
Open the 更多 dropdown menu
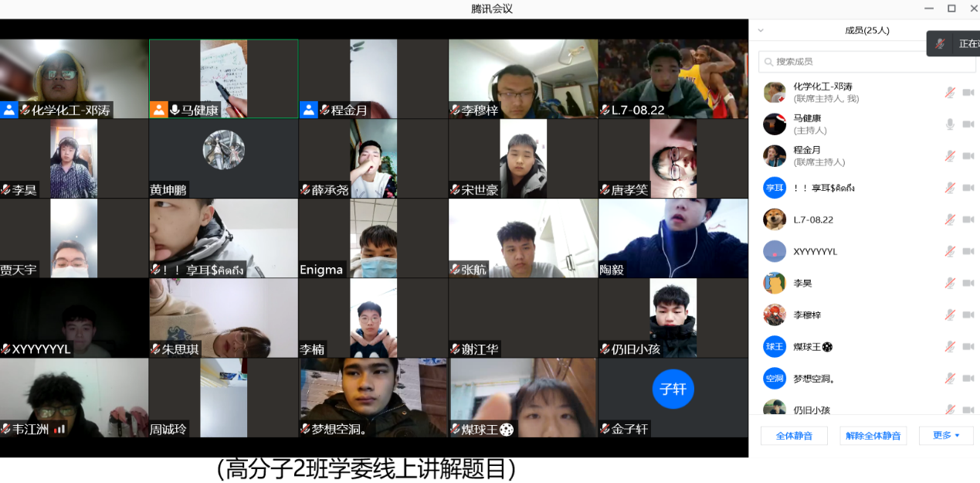[945, 435]
